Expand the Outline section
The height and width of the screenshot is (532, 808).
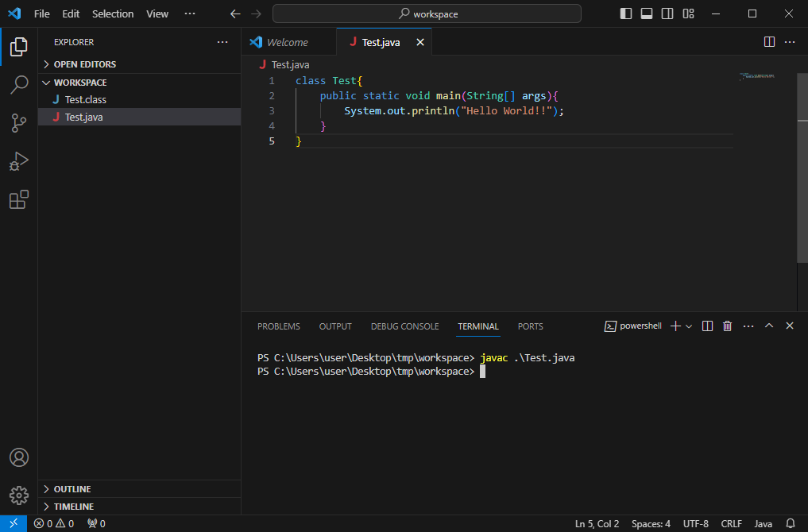click(x=139, y=489)
